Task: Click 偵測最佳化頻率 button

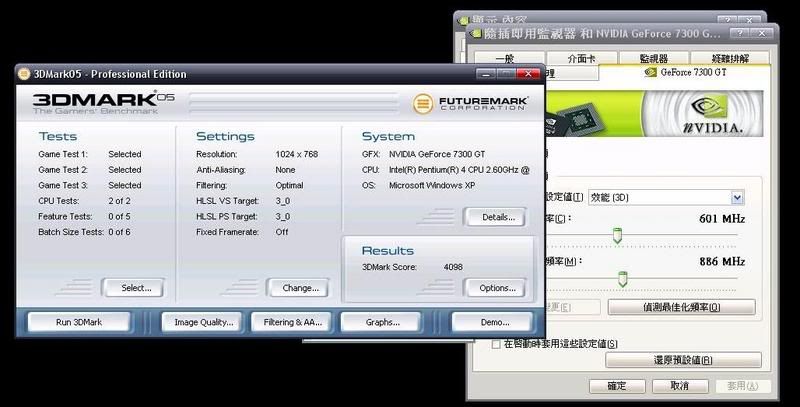Action: pyautogui.click(x=681, y=307)
